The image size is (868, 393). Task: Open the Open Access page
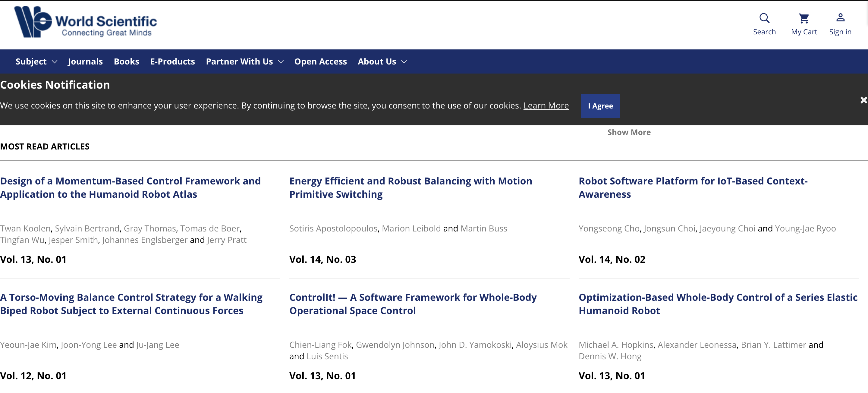(x=320, y=62)
